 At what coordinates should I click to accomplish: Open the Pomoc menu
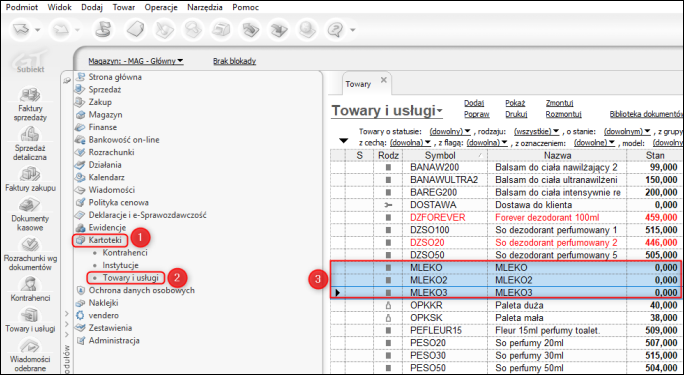coord(246,7)
